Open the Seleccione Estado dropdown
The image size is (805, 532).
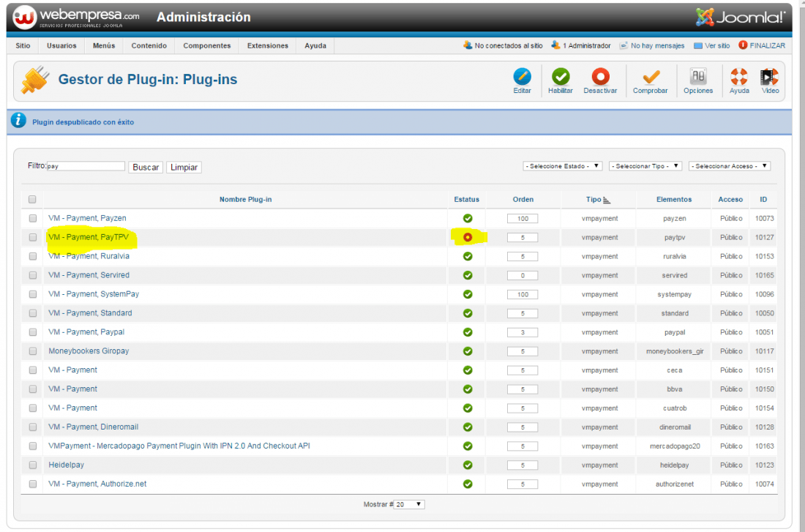tap(563, 166)
